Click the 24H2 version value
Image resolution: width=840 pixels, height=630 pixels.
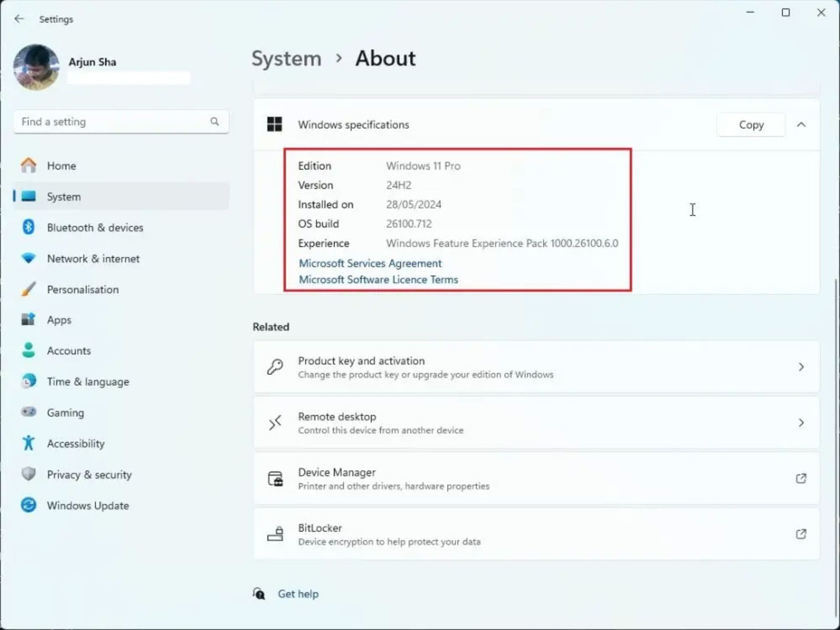point(399,185)
